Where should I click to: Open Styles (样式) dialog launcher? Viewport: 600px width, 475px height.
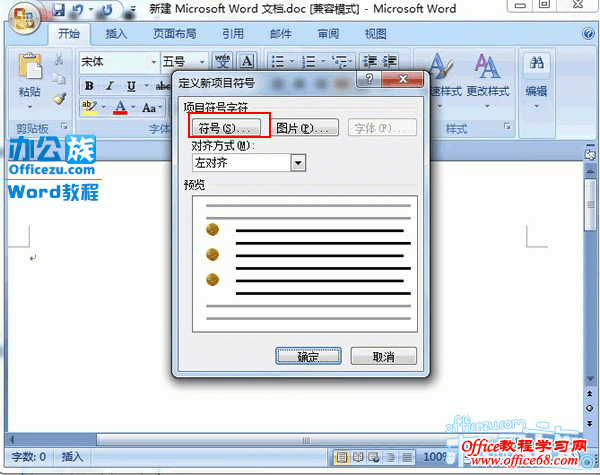pyautogui.click(x=507, y=126)
